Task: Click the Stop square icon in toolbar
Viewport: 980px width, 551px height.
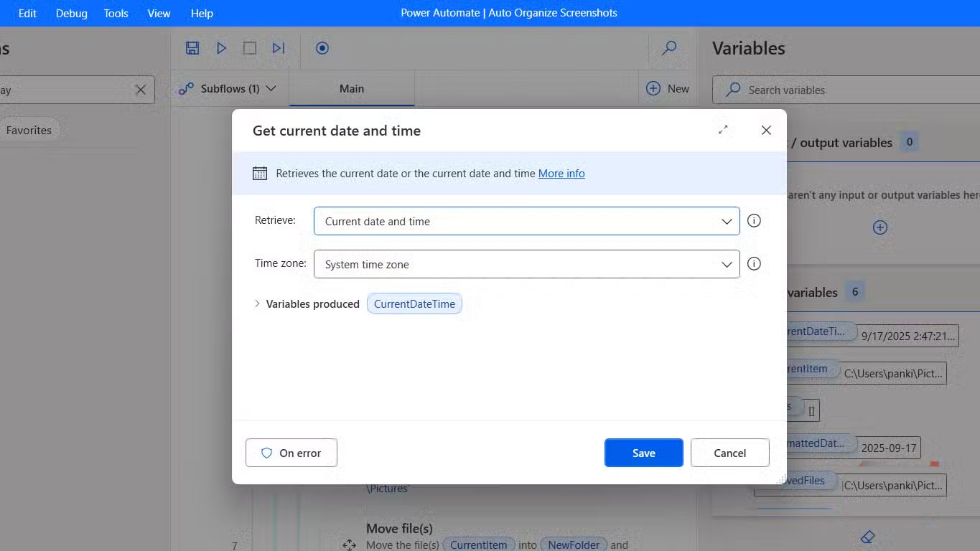Action: pos(249,48)
